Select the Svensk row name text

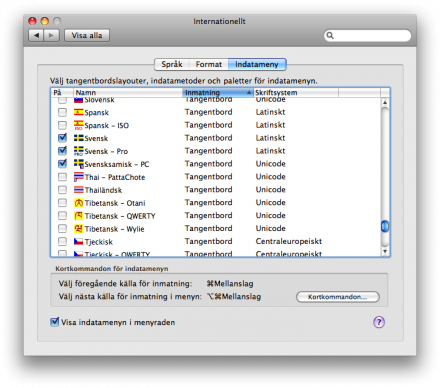click(96, 138)
